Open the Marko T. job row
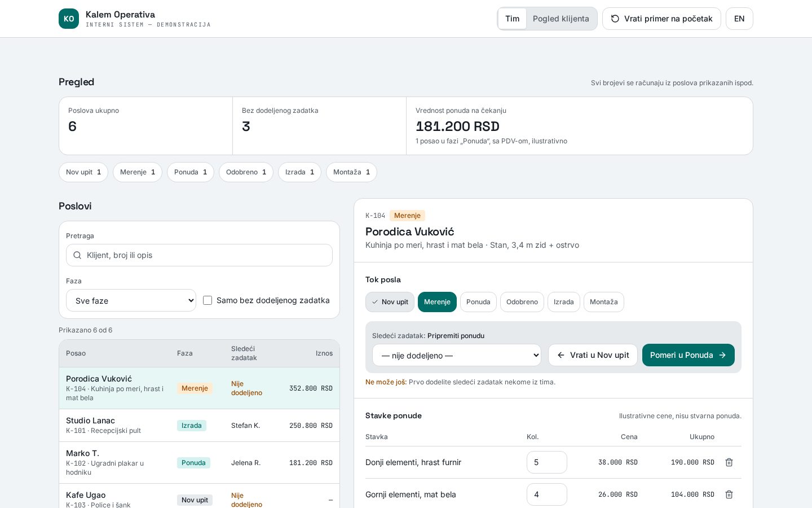 tap(199, 463)
